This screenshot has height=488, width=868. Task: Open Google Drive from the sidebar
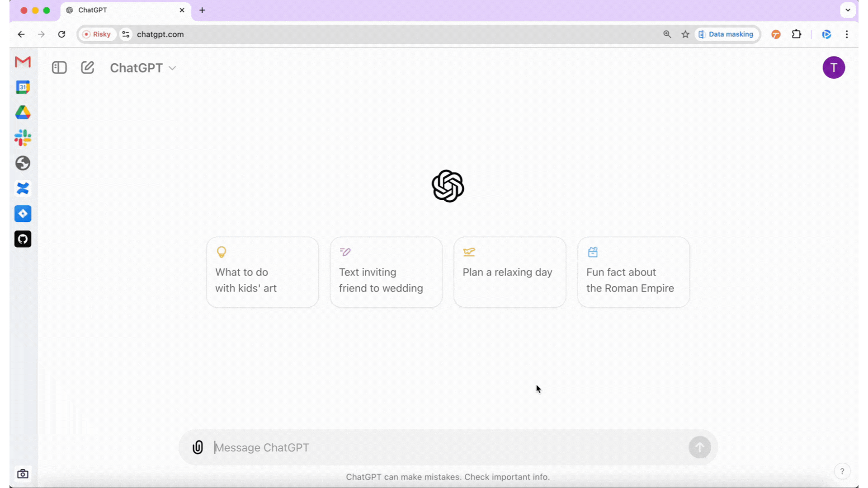point(23,113)
